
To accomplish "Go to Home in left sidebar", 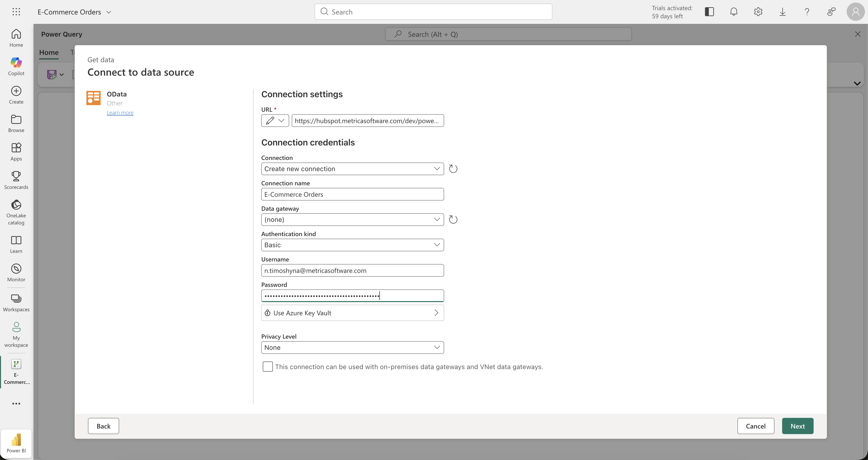I will point(16,38).
